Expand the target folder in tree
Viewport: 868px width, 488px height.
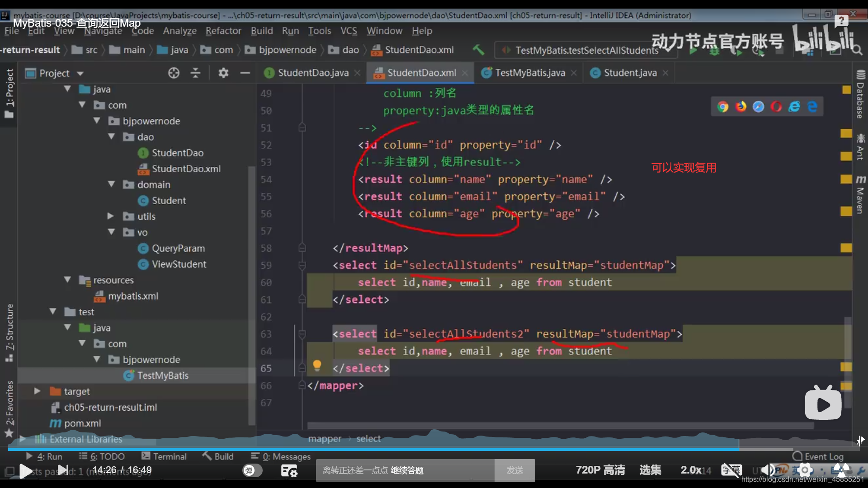37,391
